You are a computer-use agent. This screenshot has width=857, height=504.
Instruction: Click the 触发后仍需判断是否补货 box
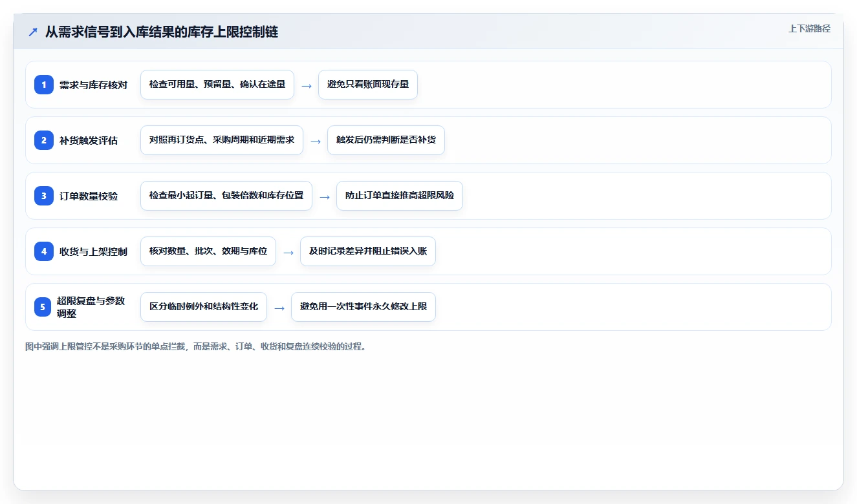click(386, 140)
